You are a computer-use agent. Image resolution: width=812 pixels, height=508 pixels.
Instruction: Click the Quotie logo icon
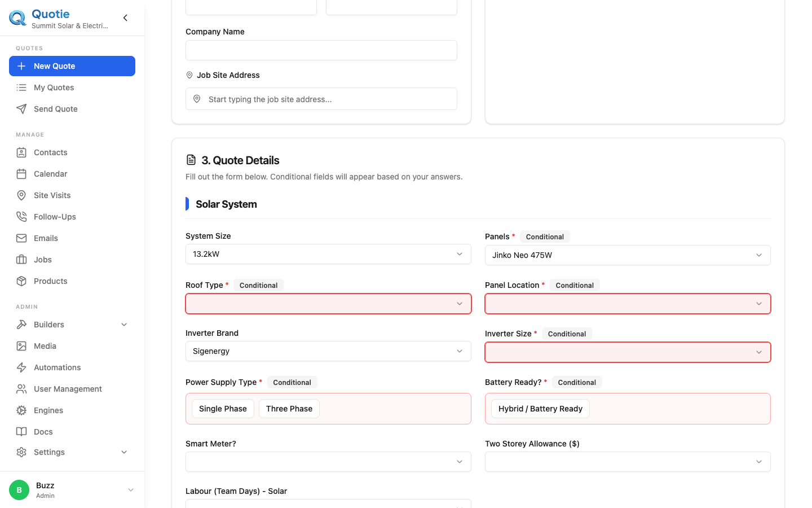[x=18, y=18]
